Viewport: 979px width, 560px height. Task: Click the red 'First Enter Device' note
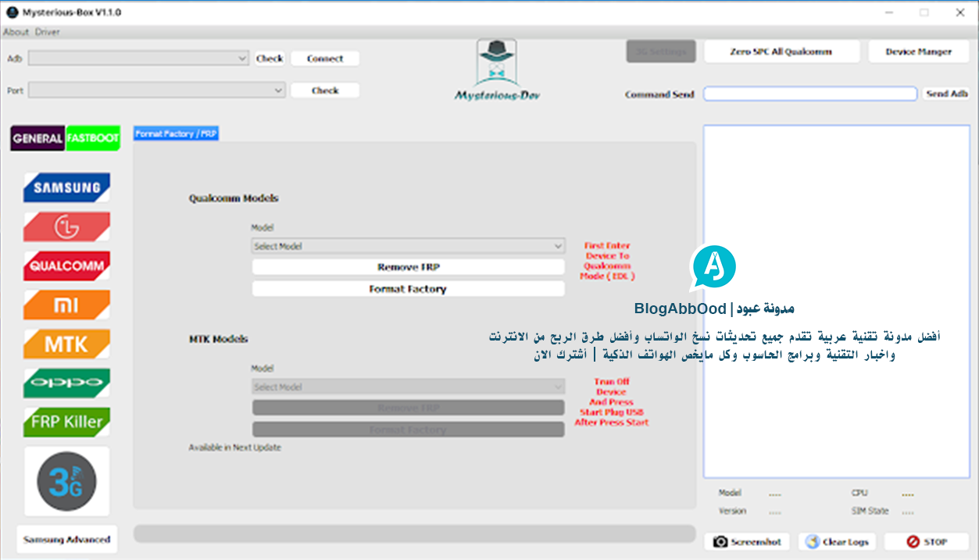click(x=608, y=261)
